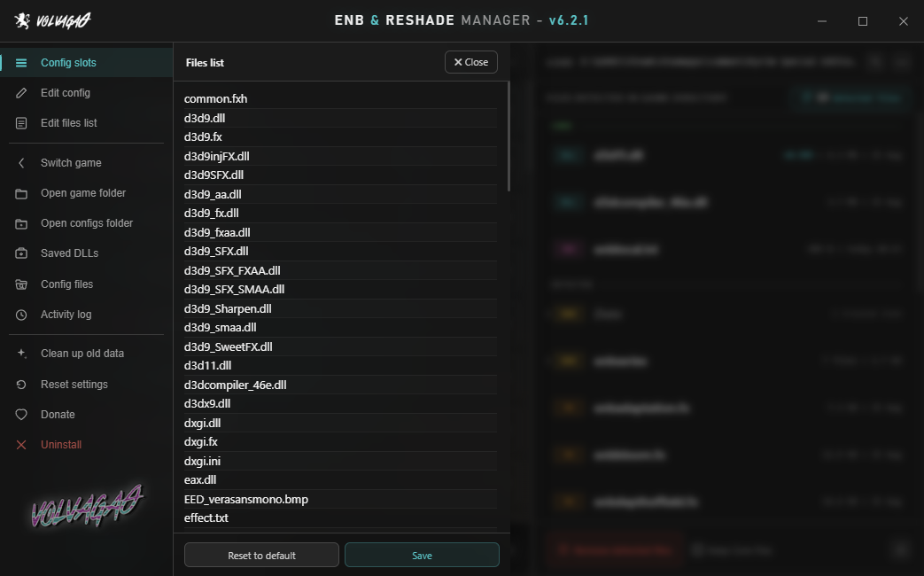This screenshot has width=924, height=576.
Task: Select Edit files list in sidebar
Action: point(87,122)
